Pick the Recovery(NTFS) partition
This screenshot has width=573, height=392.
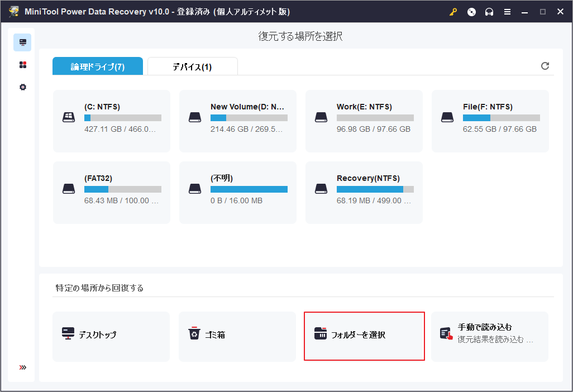click(364, 192)
